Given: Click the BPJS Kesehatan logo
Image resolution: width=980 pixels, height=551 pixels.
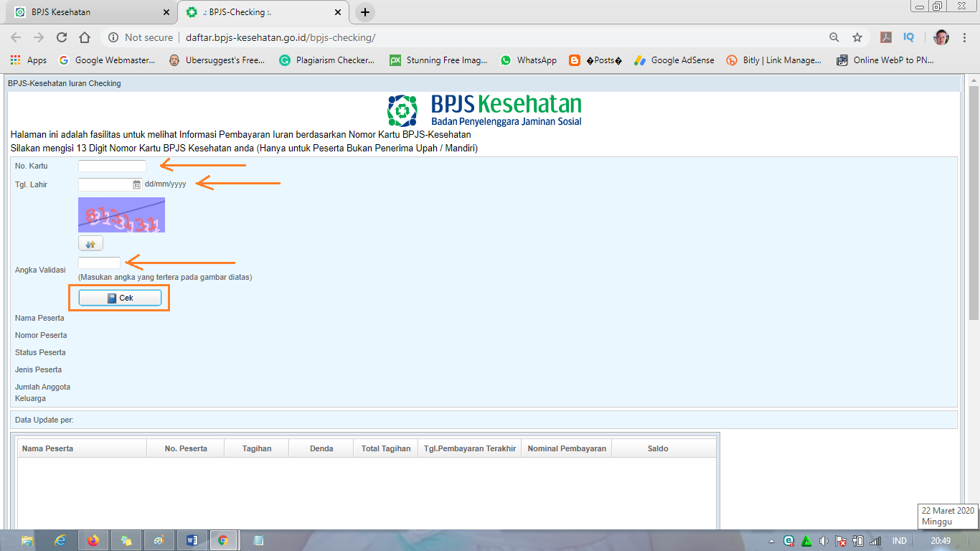Looking at the screenshot, I should [x=484, y=110].
